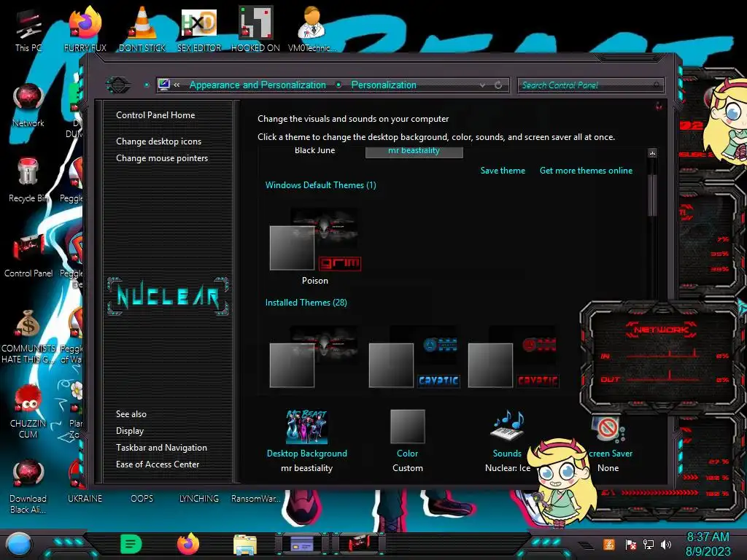Click Get more themes online
The height and width of the screenshot is (560, 747).
point(586,171)
